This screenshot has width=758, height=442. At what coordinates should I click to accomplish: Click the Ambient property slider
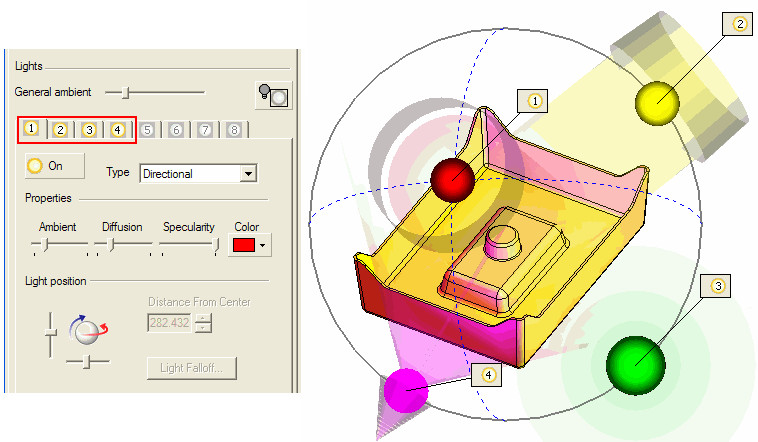tap(59, 245)
